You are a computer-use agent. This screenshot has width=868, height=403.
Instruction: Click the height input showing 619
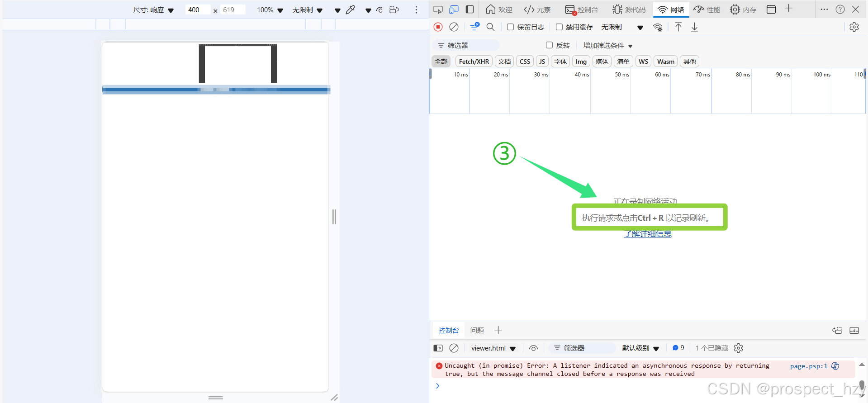click(x=233, y=9)
